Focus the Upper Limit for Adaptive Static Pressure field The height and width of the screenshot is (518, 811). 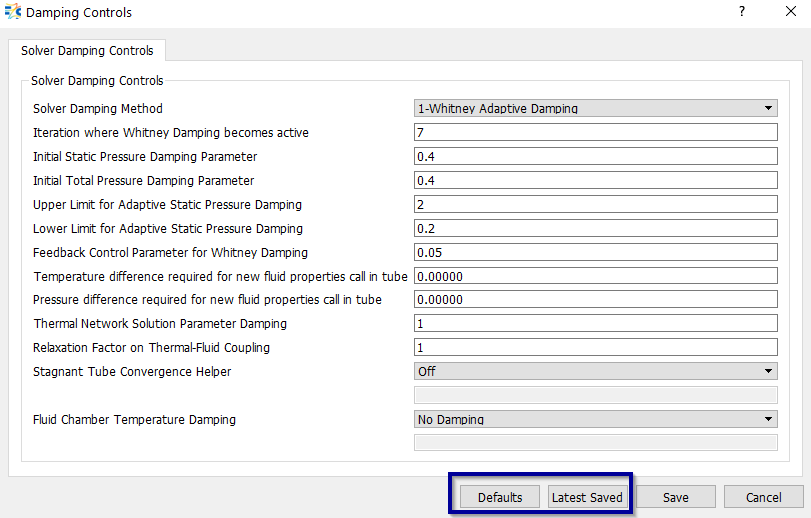coord(596,204)
